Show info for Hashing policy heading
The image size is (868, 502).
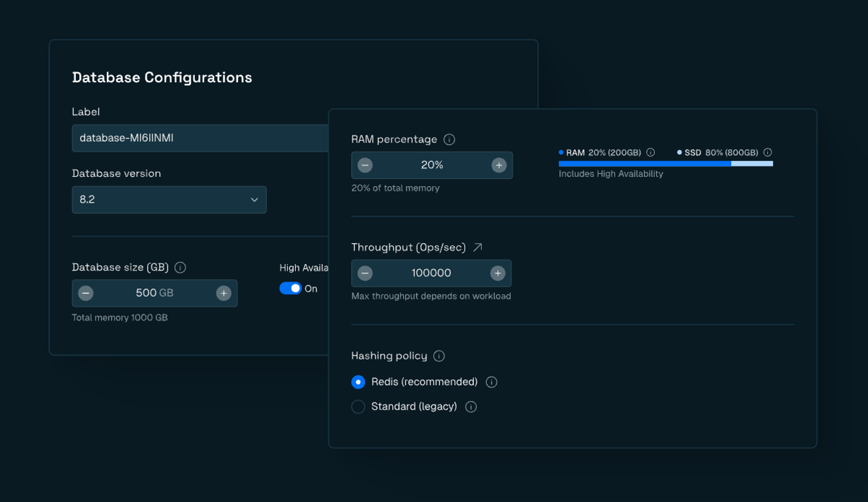coord(439,356)
